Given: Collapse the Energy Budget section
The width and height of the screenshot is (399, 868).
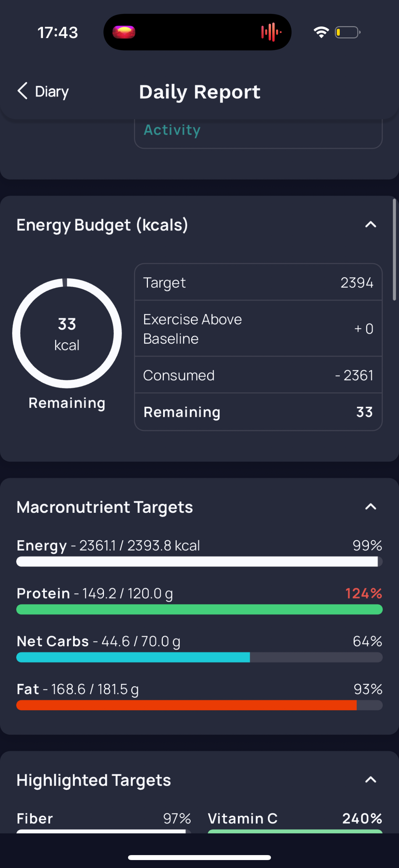Looking at the screenshot, I should point(370,224).
